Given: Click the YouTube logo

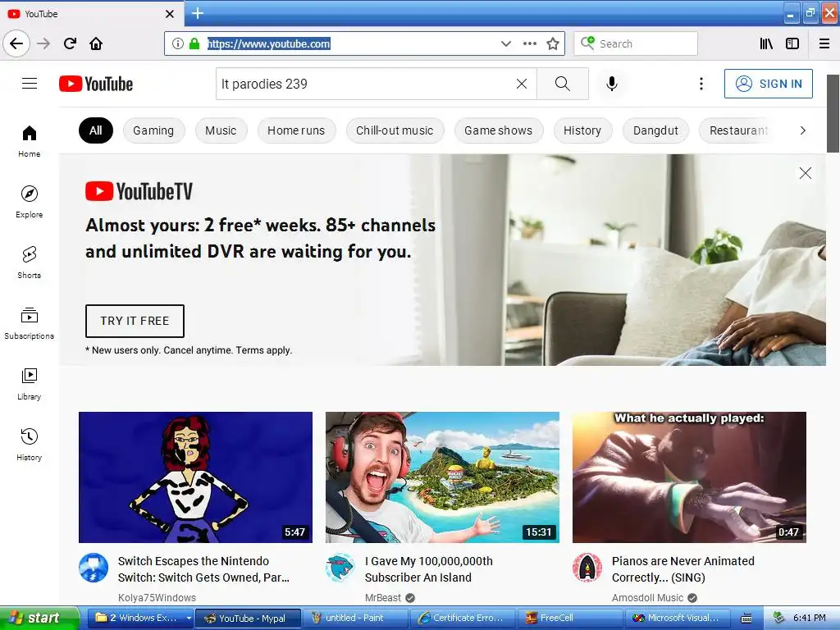Looking at the screenshot, I should pos(96,84).
